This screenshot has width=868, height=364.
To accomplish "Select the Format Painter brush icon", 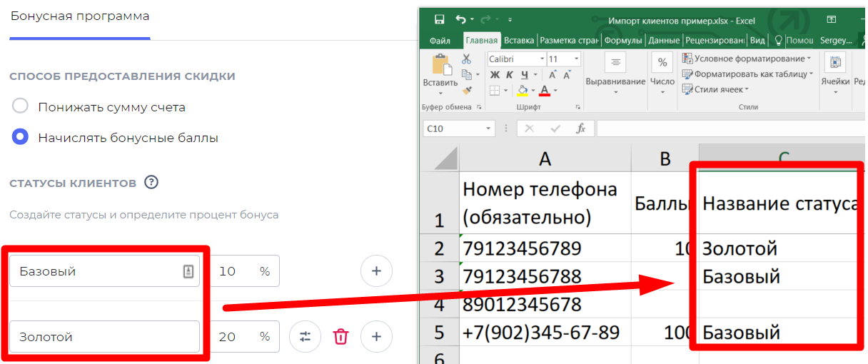I will coord(467,91).
